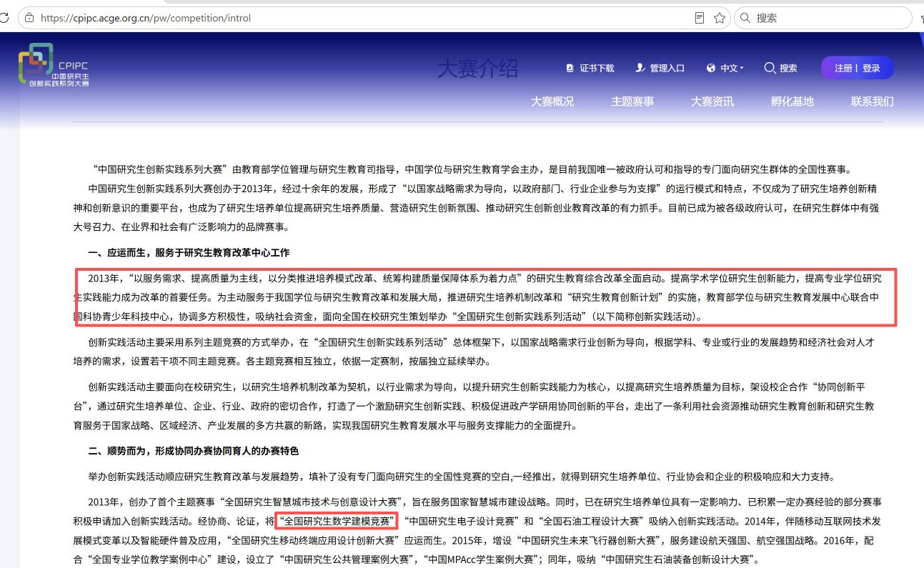The image size is (924, 568).
Task: Click the site security shield icon
Action: [29, 18]
